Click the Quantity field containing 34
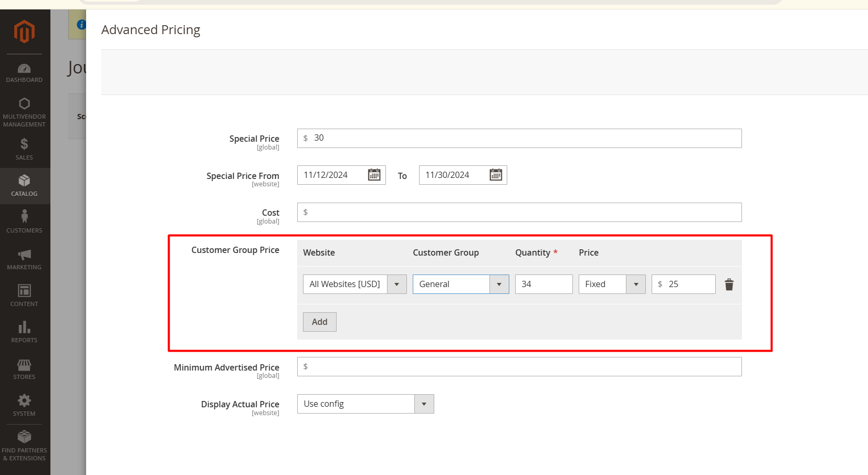The width and height of the screenshot is (868, 475). tap(544, 284)
